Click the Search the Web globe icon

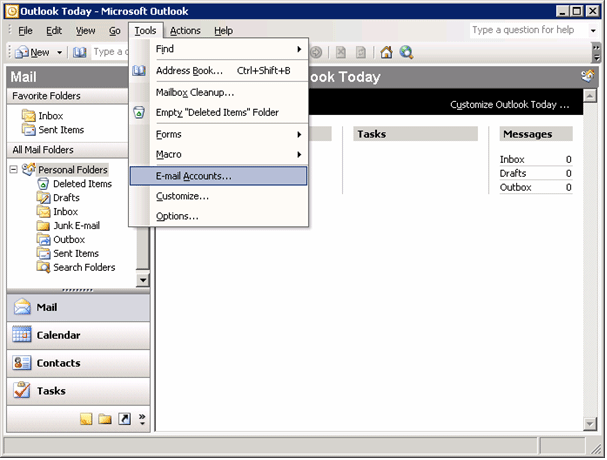(406, 52)
